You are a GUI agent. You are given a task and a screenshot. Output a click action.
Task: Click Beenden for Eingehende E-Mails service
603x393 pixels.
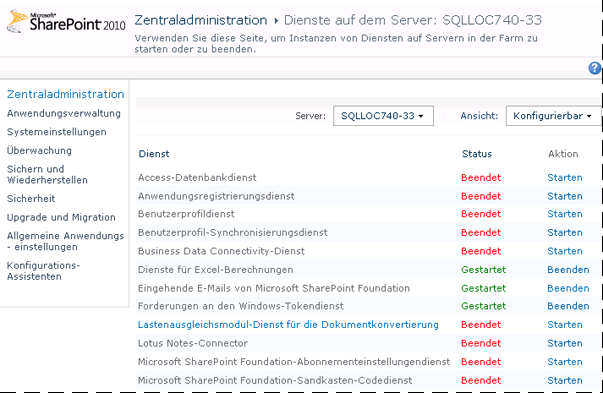(x=568, y=288)
